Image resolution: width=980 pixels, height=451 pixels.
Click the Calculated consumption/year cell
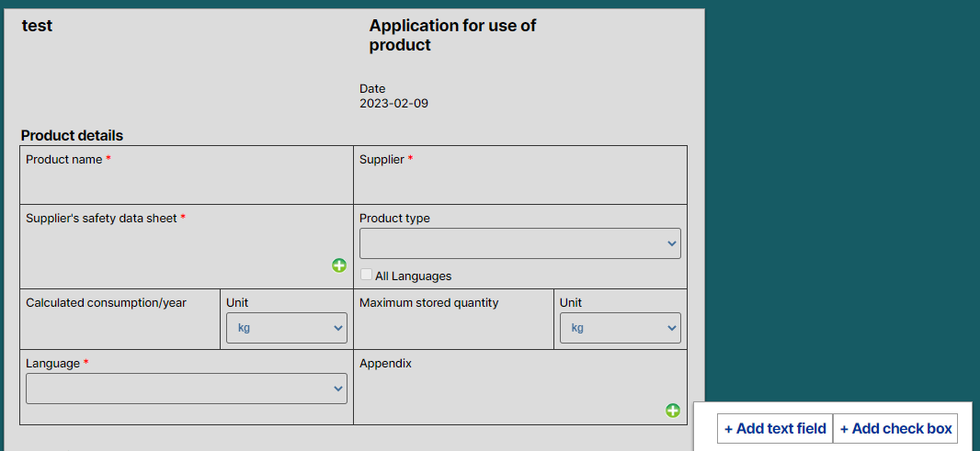click(x=120, y=319)
